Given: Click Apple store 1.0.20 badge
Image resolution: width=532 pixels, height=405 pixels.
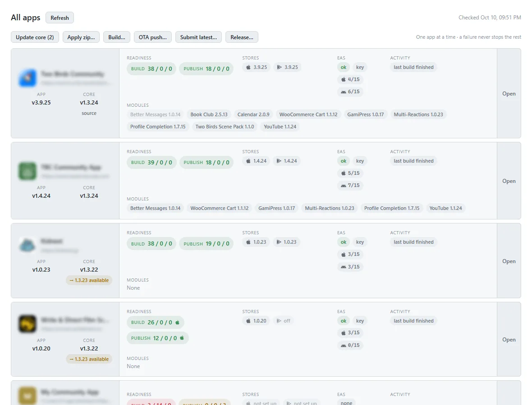Looking at the screenshot, I should 256,321.
